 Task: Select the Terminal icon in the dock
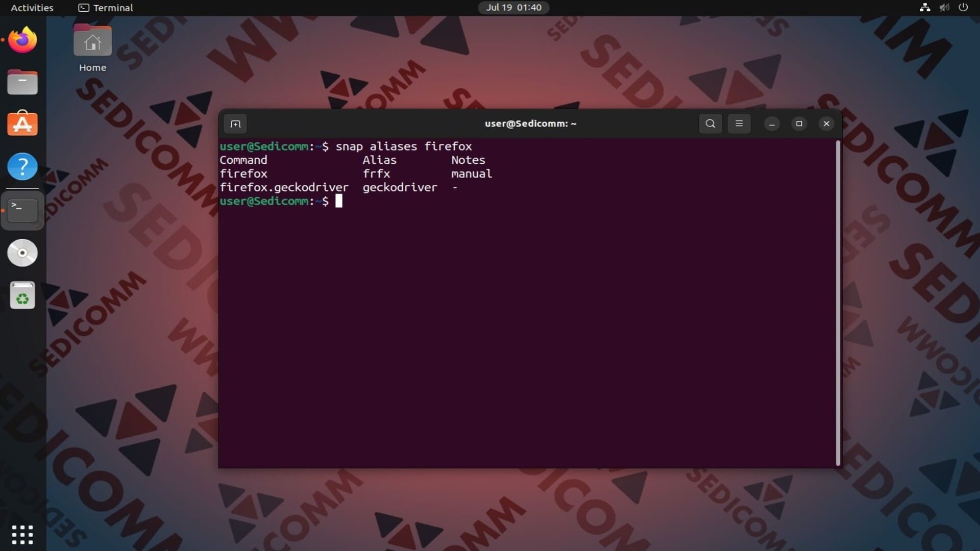coord(22,210)
